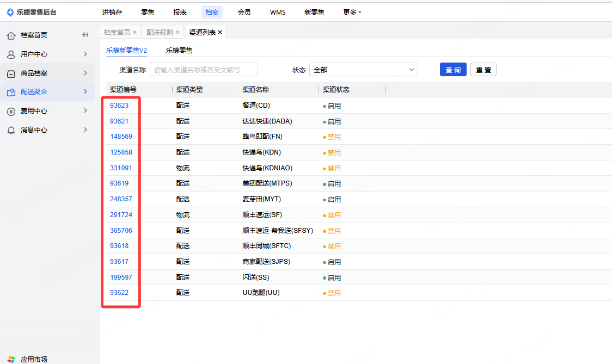Click the 商品档案 box icon
Screen dimensions: 612x364
point(11,73)
